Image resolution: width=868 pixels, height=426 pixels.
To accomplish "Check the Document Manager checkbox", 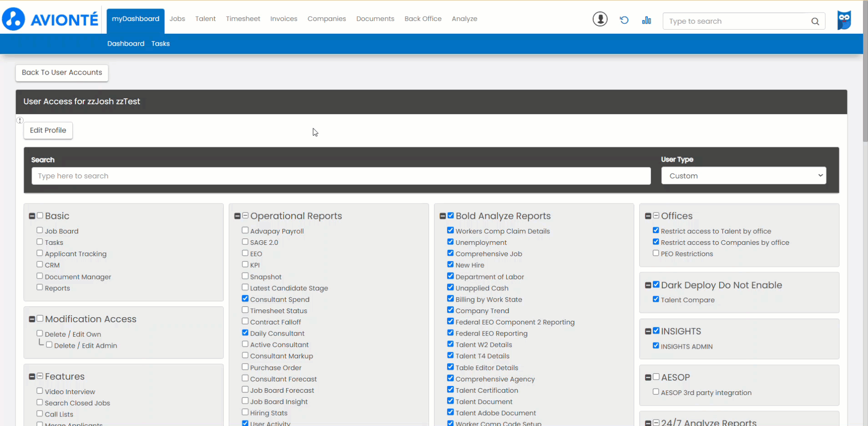I will tap(40, 276).
